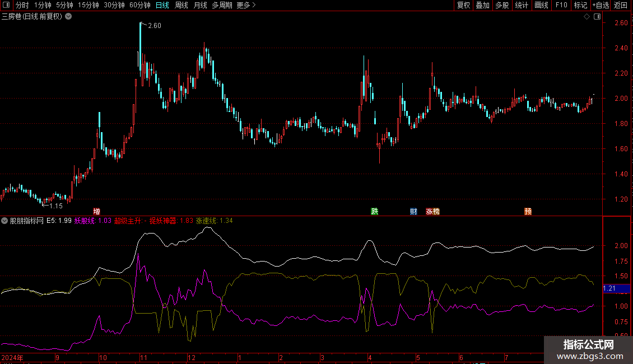633x364 pixels.
Task: Click 返回 to go back
Action: click(x=621, y=5)
